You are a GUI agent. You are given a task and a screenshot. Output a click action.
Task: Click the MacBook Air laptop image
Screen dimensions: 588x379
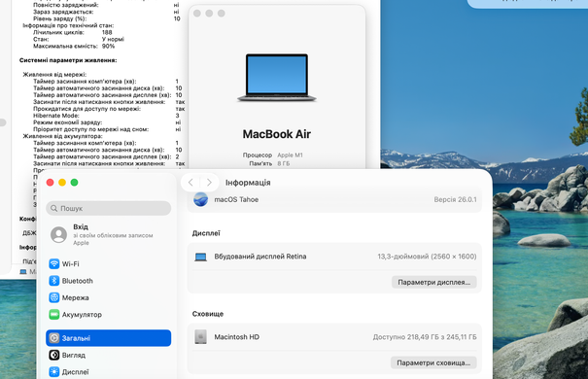point(277,78)
